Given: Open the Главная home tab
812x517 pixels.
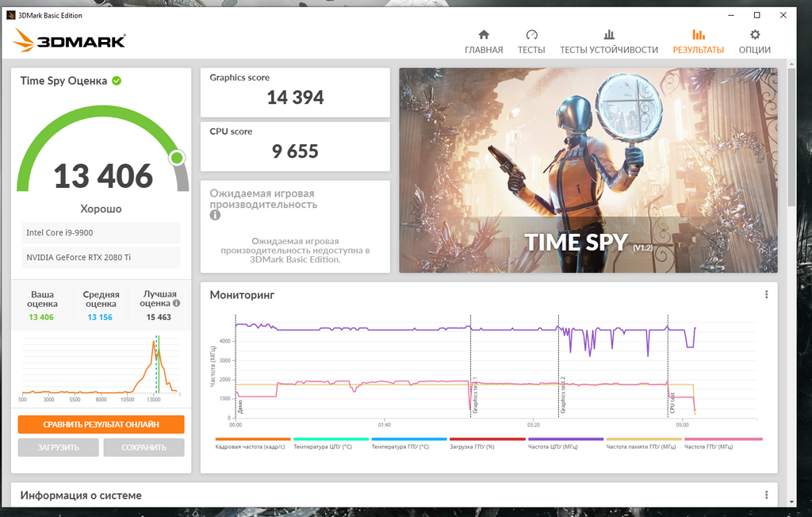Looking at the screenshot, I should pyautogui.click(x=484, y=42).
